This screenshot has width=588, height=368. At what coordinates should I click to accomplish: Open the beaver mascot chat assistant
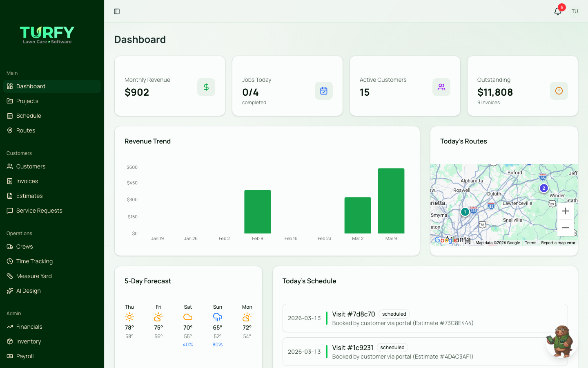pos(561,342)
